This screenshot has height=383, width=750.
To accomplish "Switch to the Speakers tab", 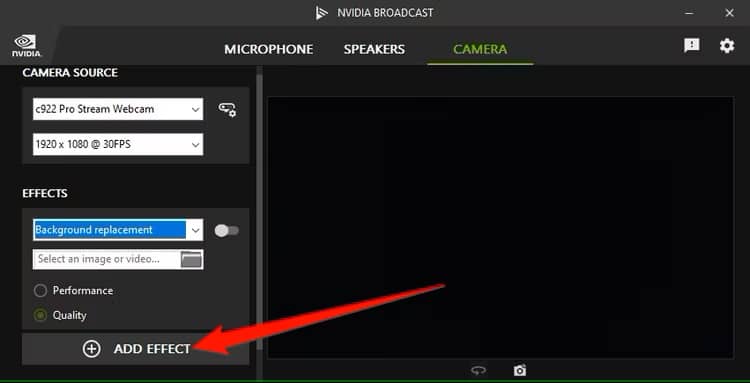I will pyautogui.click(x=374, y=49).
